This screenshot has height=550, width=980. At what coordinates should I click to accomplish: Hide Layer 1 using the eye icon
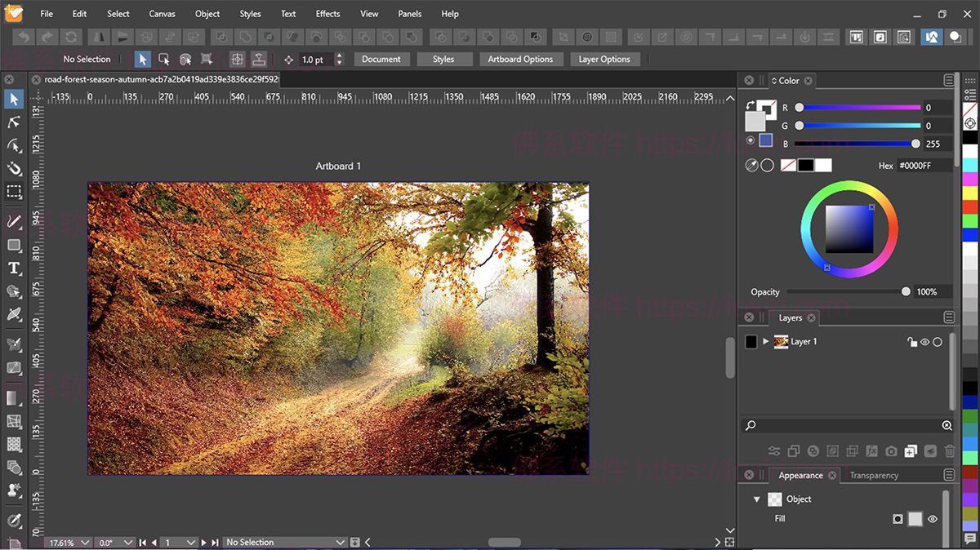pos(924,342)
